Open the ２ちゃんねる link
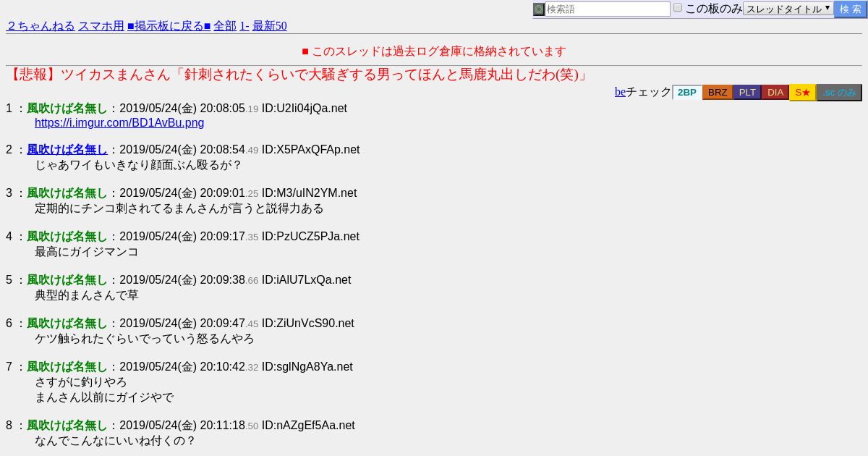The width and height of the screenshot is (868, 456). click(41, 26)
